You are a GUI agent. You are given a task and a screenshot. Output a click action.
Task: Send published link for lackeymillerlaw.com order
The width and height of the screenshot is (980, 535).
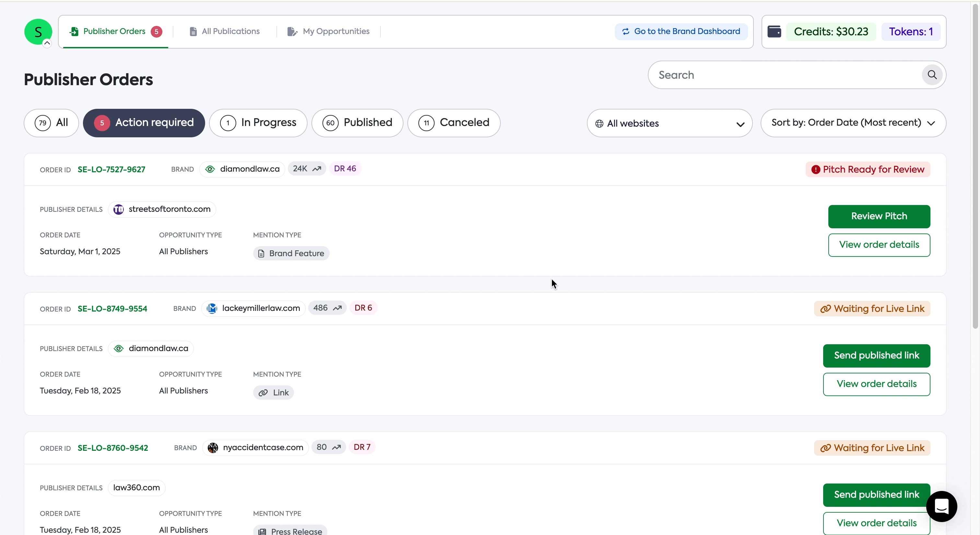coord(877,356)
